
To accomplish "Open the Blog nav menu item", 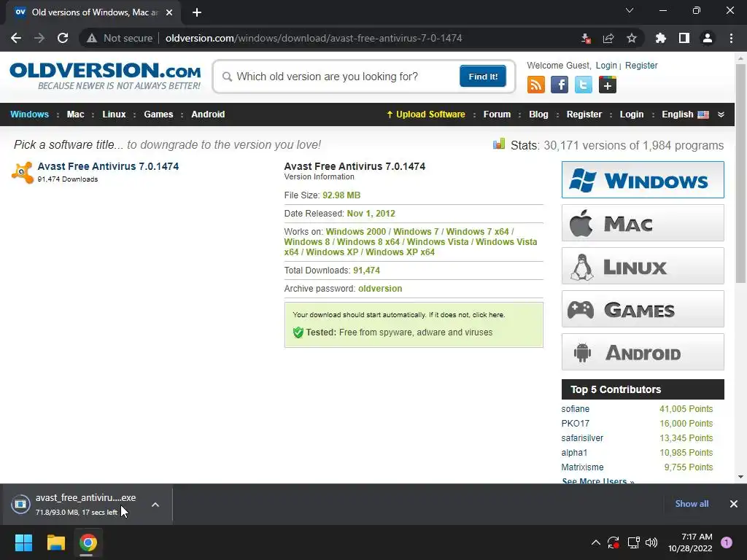I will pos(539,114).
